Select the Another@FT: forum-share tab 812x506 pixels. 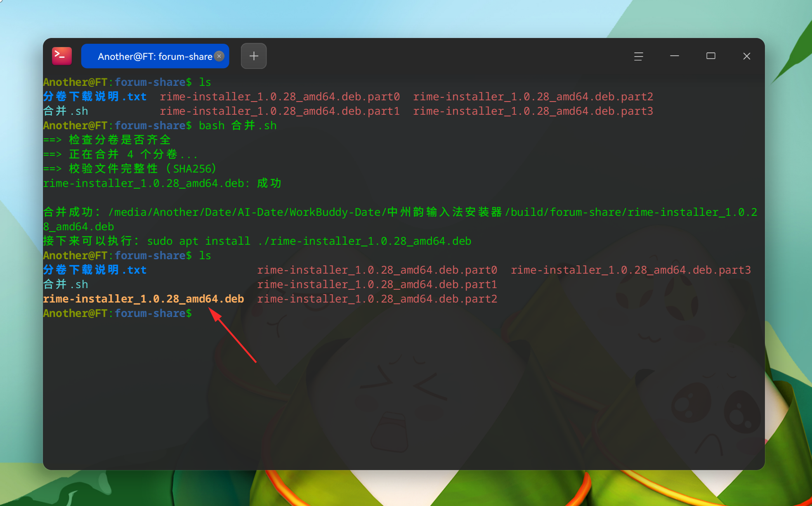click(155, 56)
